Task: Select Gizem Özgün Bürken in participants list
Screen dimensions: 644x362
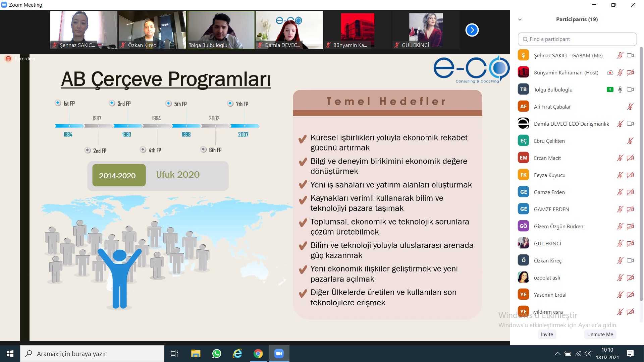Action: (558, 226)
